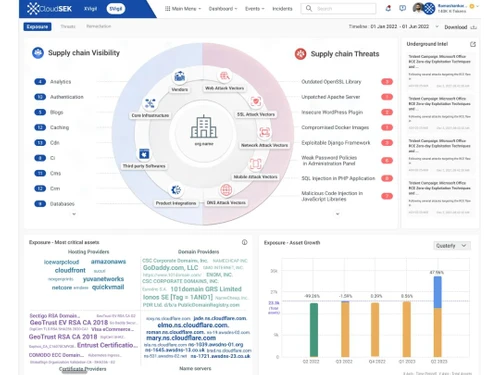Open the Outdated OpenSSL Library threat
Image resolution: width=500 pixels, height=375 pixels.
[x=331, y=82]
